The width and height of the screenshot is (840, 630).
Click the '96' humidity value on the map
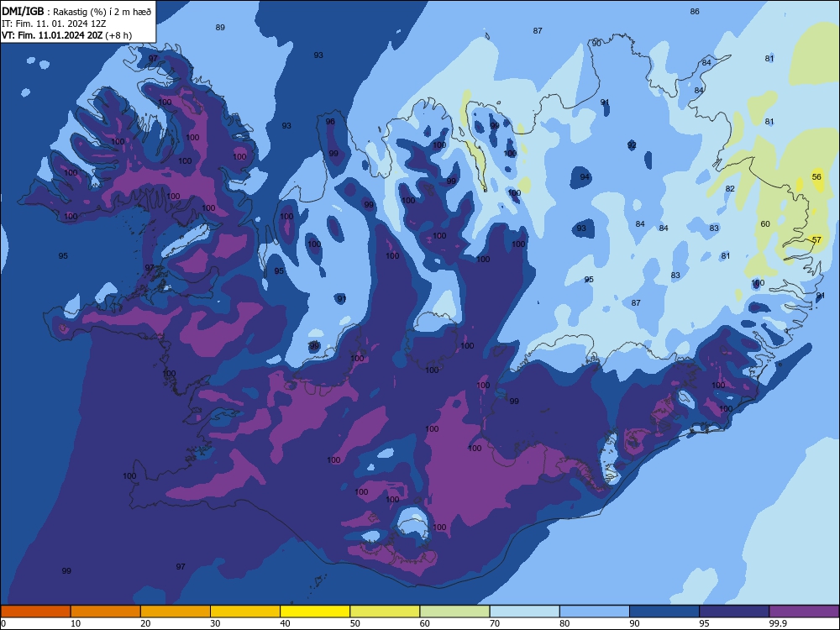point(330,122)
